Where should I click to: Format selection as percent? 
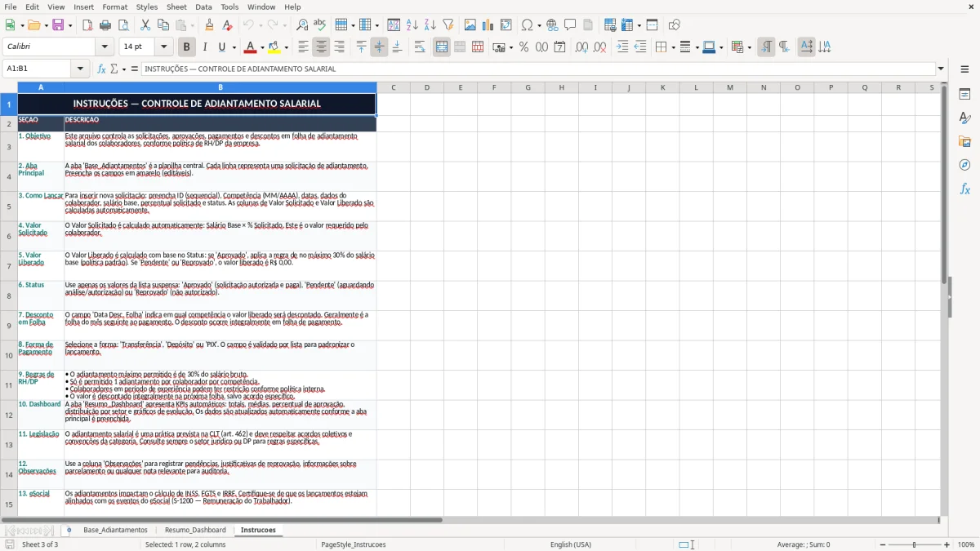tap(523, 47)
